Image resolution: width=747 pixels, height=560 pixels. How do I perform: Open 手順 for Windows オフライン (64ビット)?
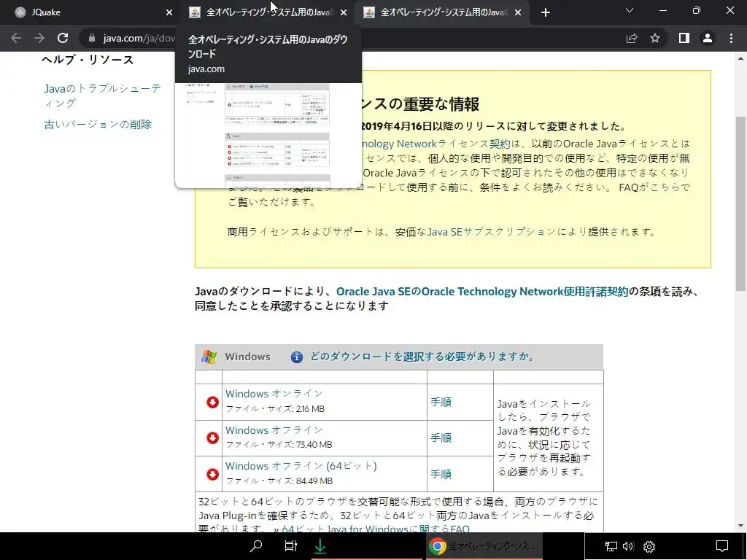click(441, 474)
